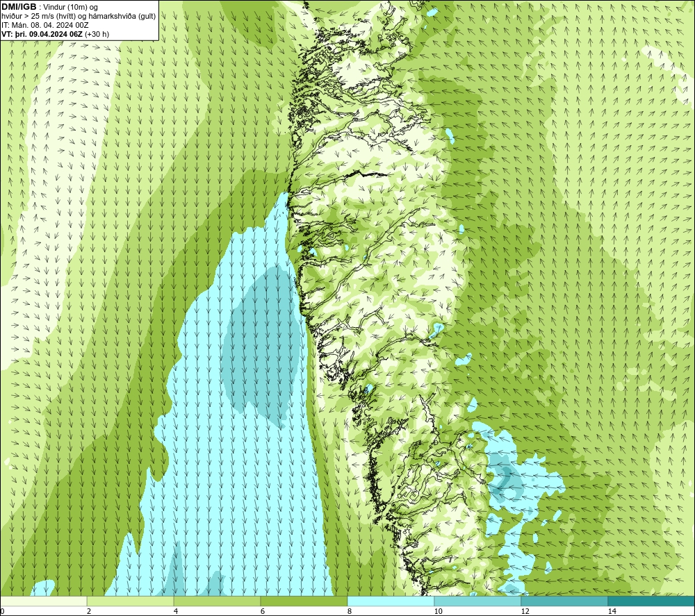
Task: Click the dark teal swatch above 14
Action: click(x=652, y=601)
